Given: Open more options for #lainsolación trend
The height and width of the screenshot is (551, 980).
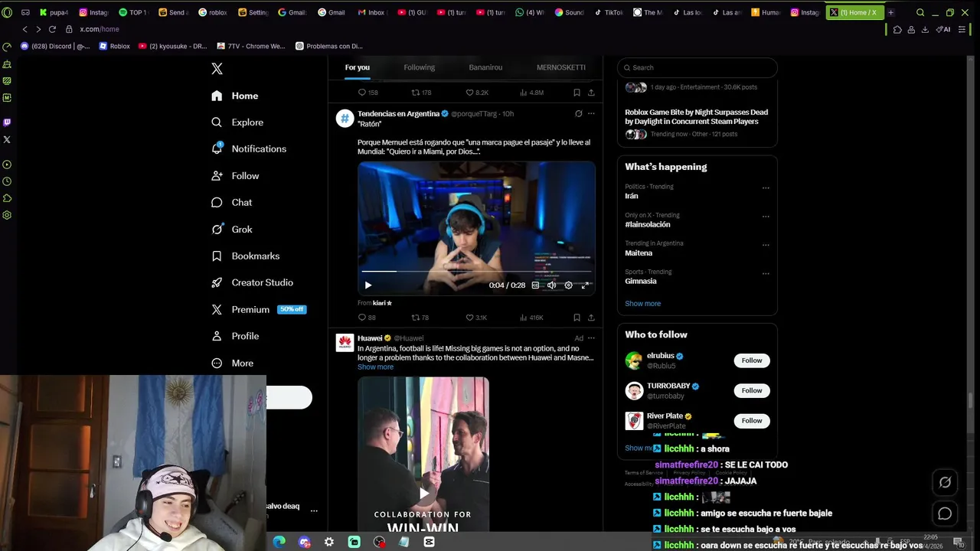Looking at the screenshot, I should click(x=766, y=216).
